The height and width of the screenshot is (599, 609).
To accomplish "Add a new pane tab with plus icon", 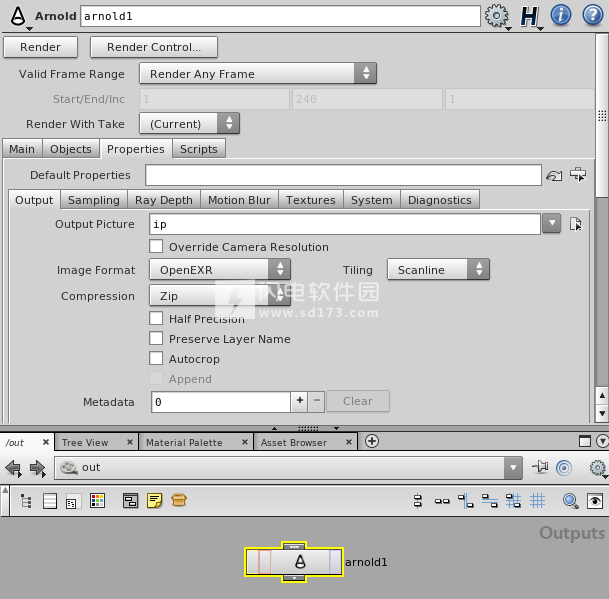I will [372, 441].
